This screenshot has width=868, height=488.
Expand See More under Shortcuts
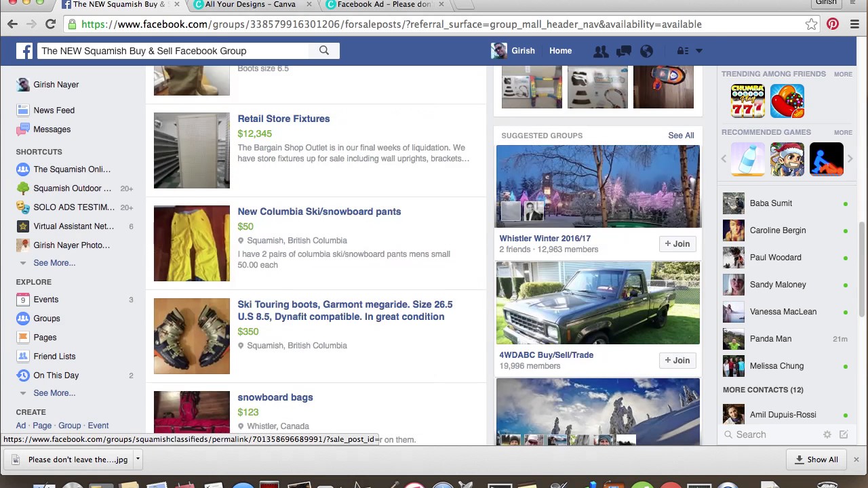(54, 263)
